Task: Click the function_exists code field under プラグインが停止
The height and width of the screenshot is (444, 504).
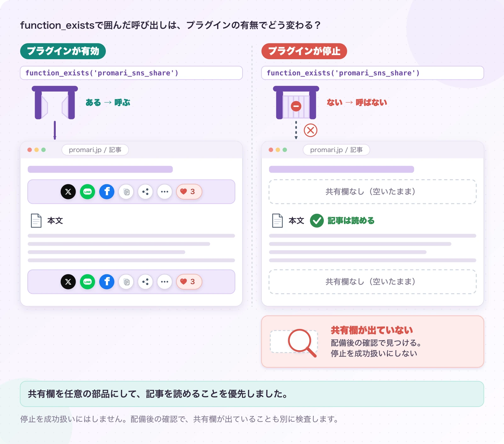Action: pos(373,73)
